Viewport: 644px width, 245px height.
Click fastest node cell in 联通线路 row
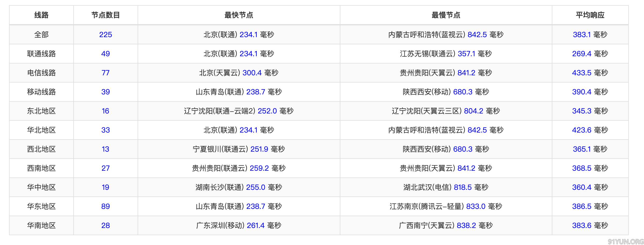click(x=239, y=54)
